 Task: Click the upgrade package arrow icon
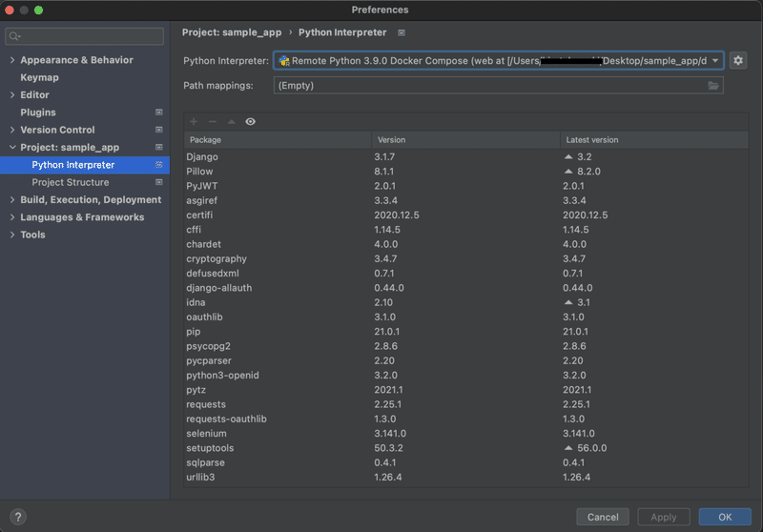pyautogui.click(x=231, y=122)
